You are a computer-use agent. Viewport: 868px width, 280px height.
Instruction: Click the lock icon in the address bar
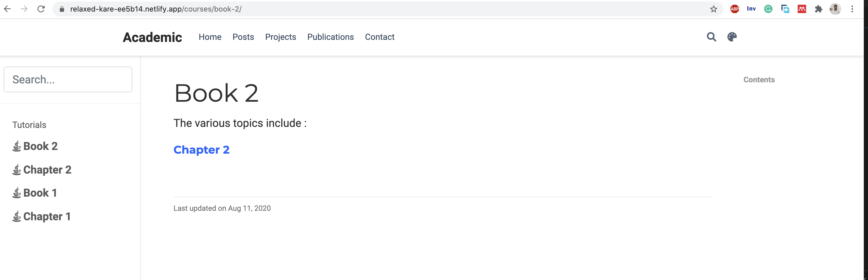[62, 9]
